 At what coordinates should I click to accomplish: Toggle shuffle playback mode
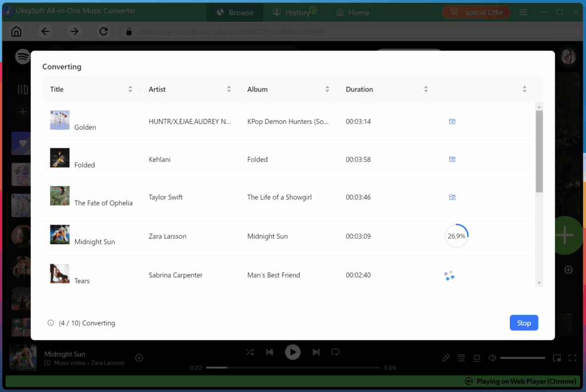(x=250, y=352)
